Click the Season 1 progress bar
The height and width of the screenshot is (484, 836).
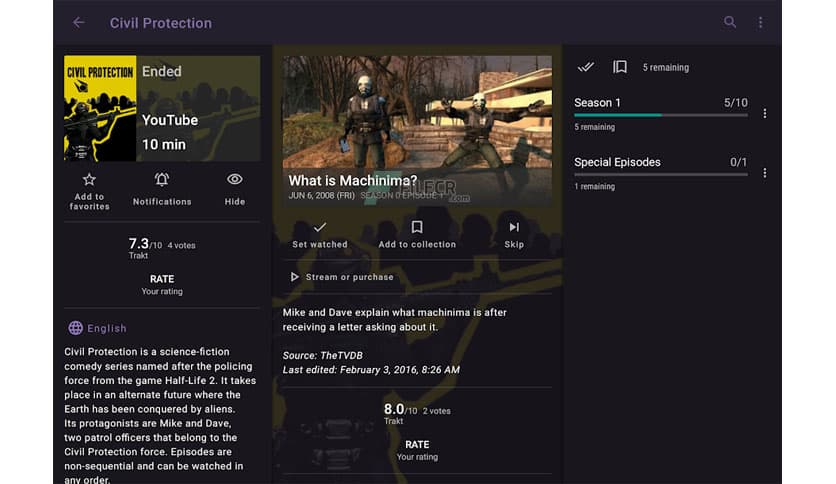(x=660, y=116)
